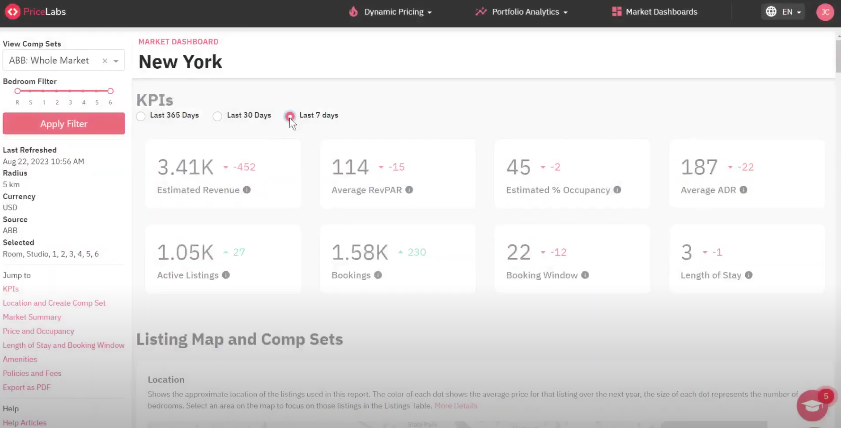Click the Apply Filter button

[64, 124]
